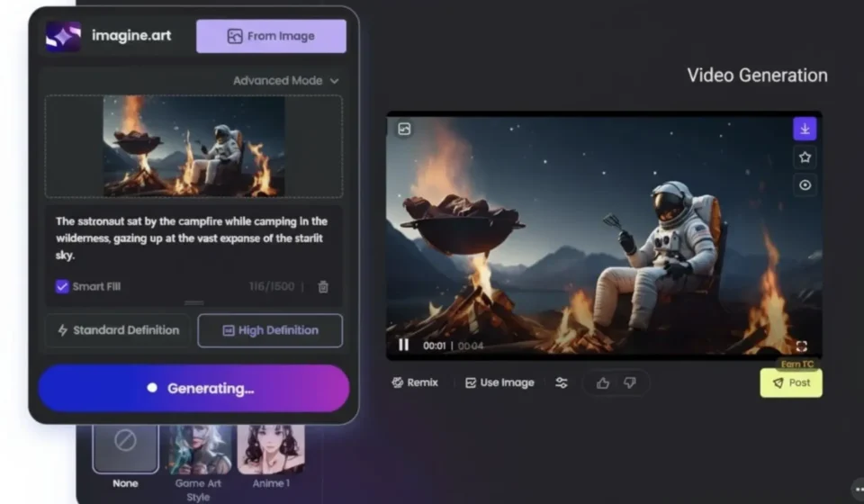Click the image source icon on video corner
Screen dimensions: 864x504
coord(404,129)
